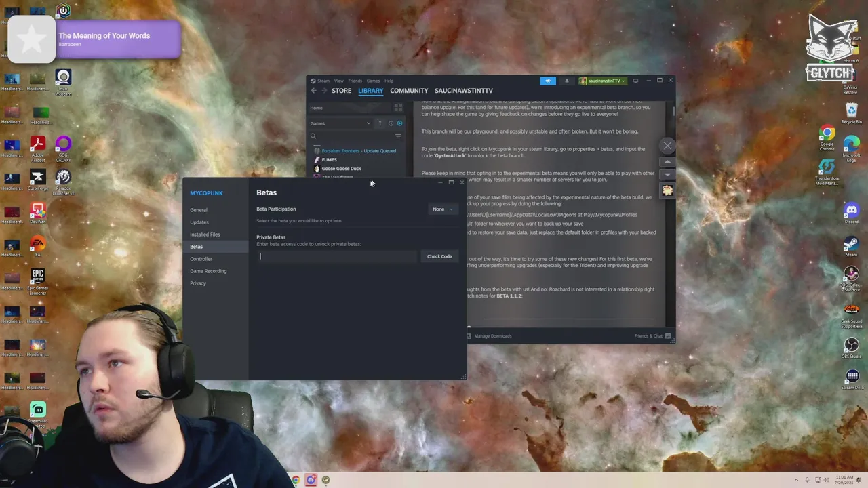Screen dimensions: 868x488
Task: Open Discord desktop shortcut
Action: pyautogui.click(x=852, y=213)
